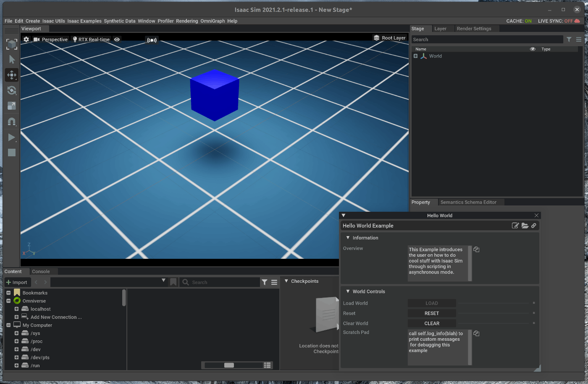
Task: Toggle Content list view icon
Action: [268, 365]
